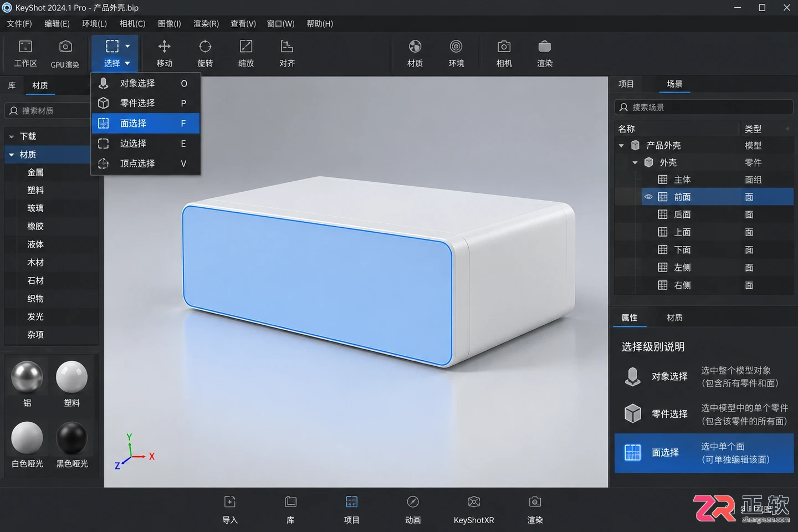Viewport: 798px width, 532px height.
Task: Click the top toolbar 渲染 render button
Action: click(545, 54)
